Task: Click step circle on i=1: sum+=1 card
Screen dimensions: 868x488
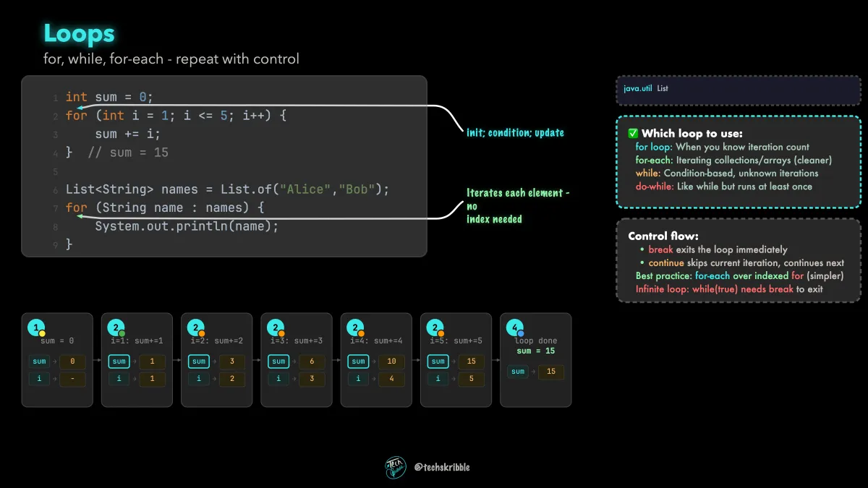Action: [x=116, y=328]
